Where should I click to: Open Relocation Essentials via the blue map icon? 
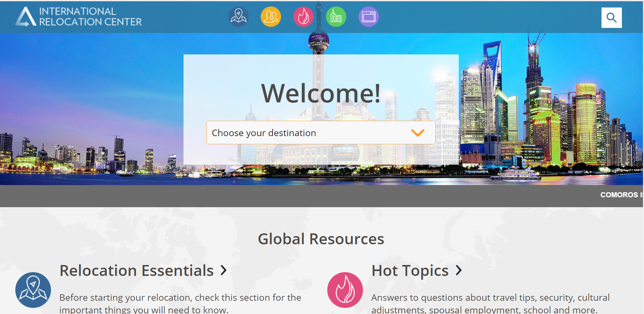point(239,16)
